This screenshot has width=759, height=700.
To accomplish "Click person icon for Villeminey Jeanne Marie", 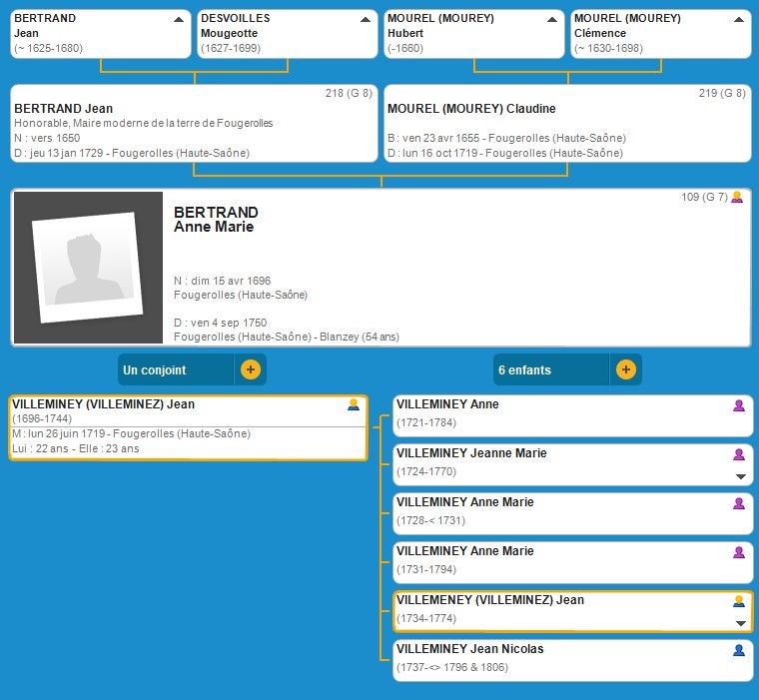I will (x=739, y=454).
